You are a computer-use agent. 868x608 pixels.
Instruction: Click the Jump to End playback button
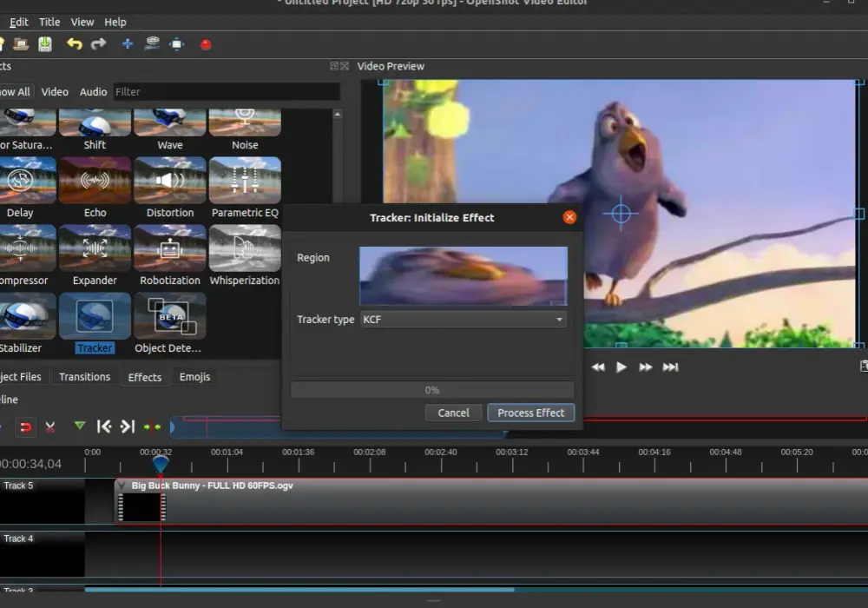pyautogui.click(x=670, y=367)
